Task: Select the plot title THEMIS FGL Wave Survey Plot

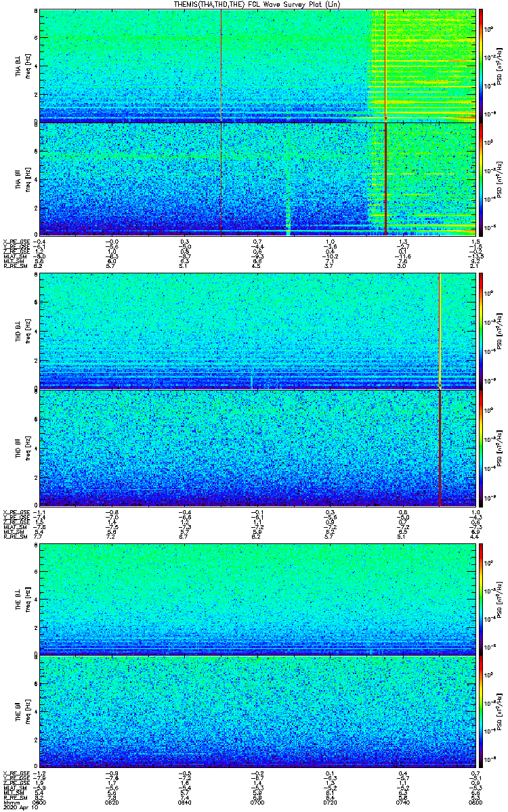Action: click(256, 4)
